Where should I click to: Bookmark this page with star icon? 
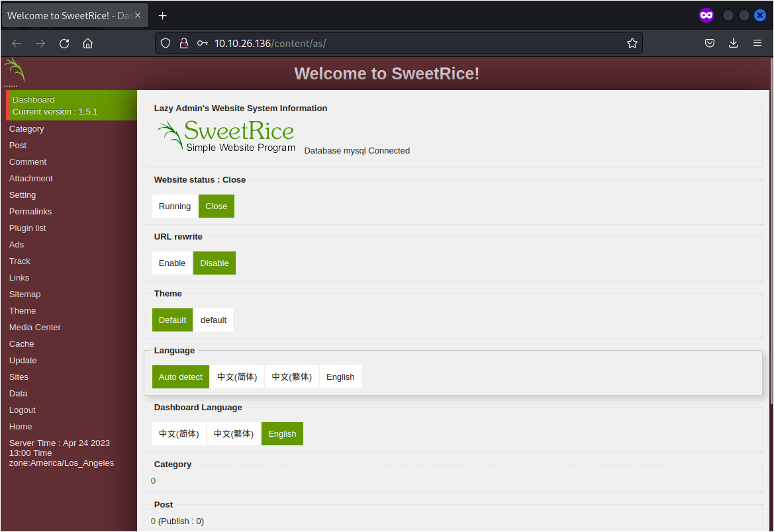pos(632,44)
